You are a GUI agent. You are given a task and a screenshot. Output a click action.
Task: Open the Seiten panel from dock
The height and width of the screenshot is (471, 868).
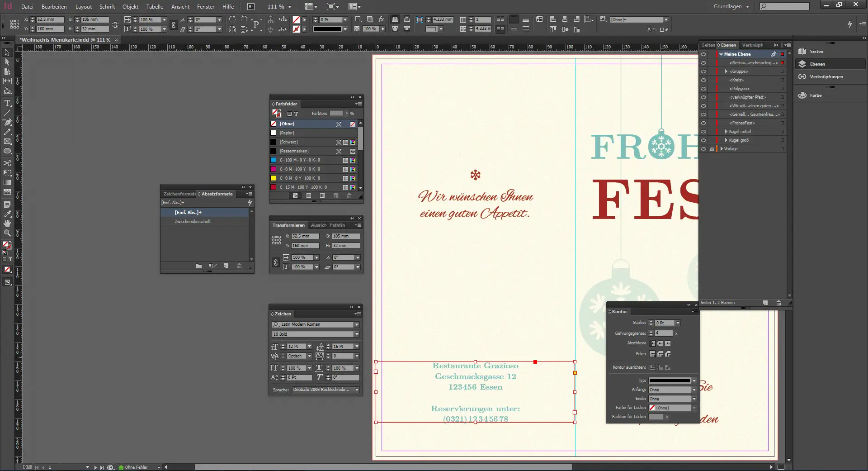pyautogui.click(x=816, y=52)
